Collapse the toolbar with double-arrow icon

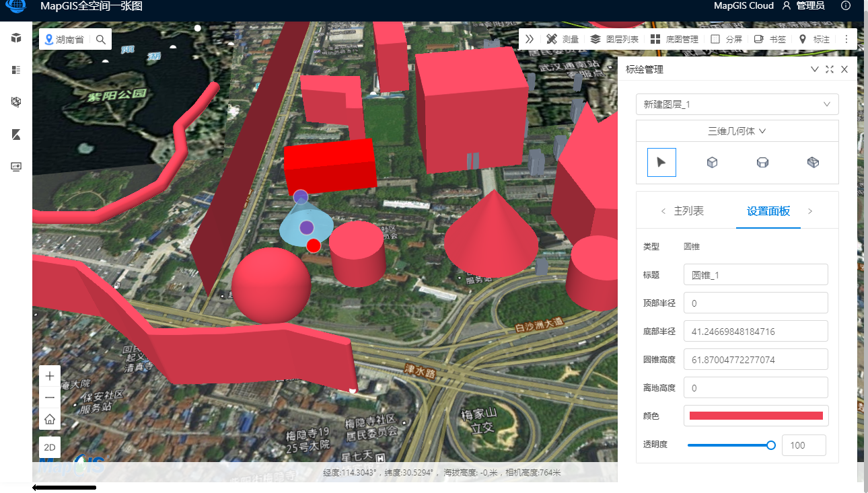click(x=530, y=39)
